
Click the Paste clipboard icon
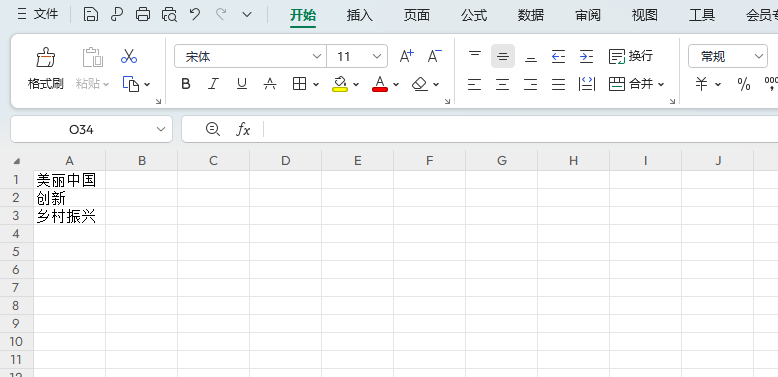click(92, 57)
